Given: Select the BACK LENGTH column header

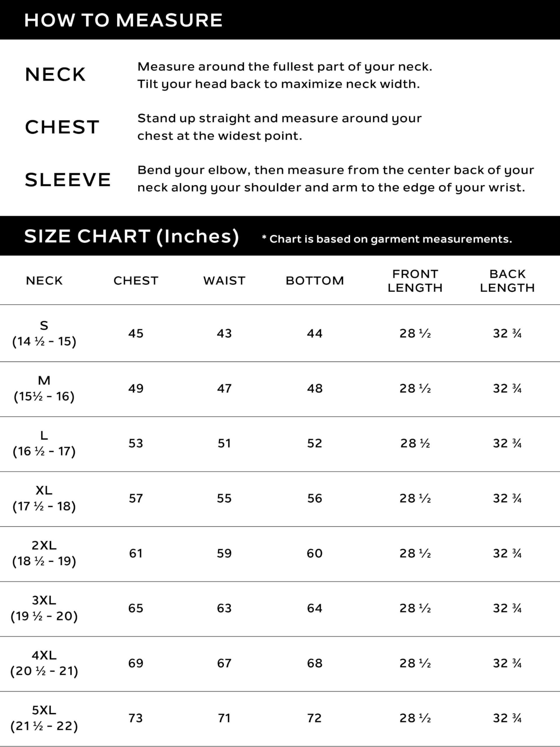Looking at the screenshot, I should click(x=507, y=281).
